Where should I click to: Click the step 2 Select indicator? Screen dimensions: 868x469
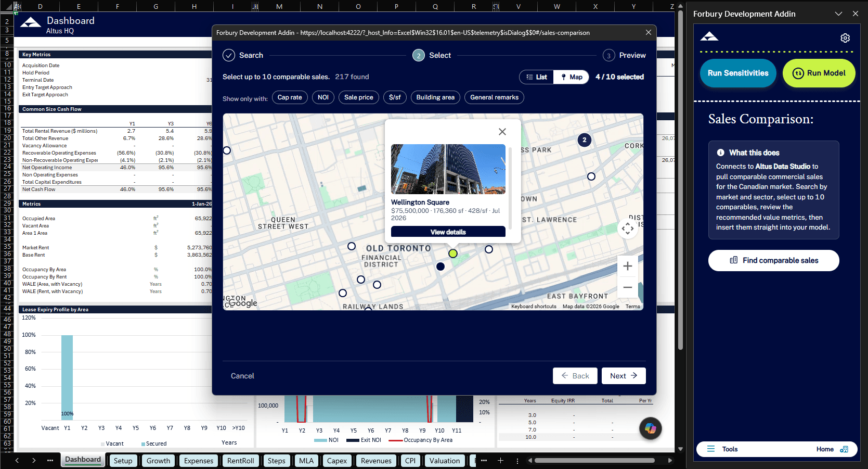click(x=432, y=55)
